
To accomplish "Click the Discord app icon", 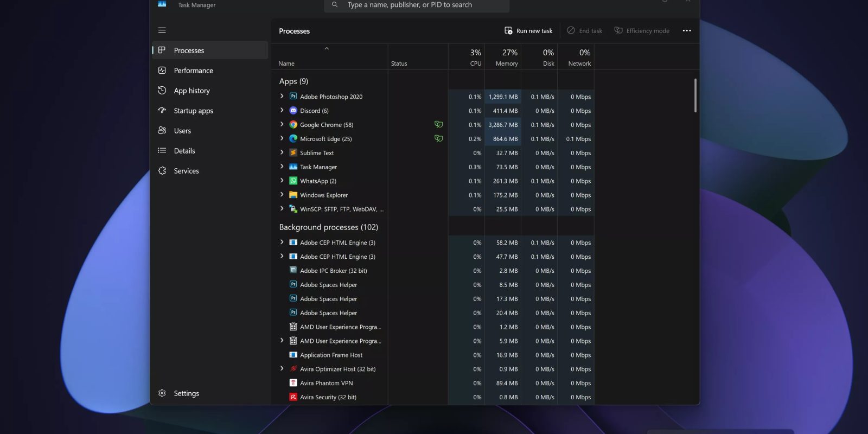I will click(293, 110).
